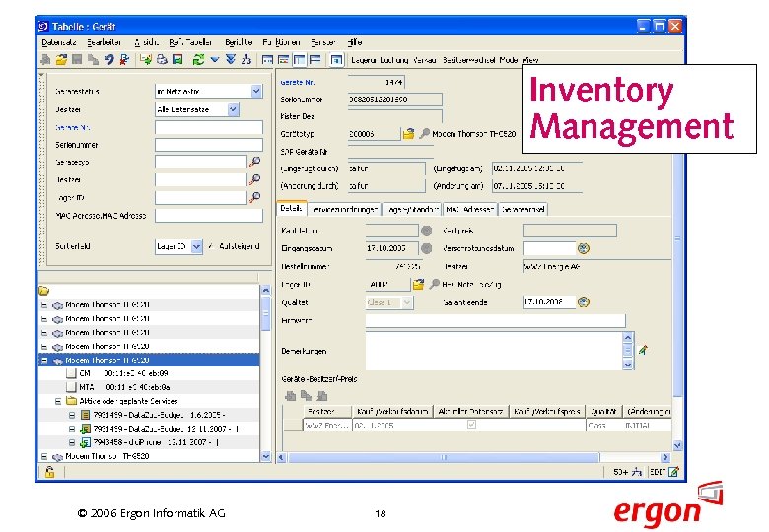Screen dimensions: 769x532
Task: Click the folder icon beside the Lager ID value
Action: click(x=418, y=284)
